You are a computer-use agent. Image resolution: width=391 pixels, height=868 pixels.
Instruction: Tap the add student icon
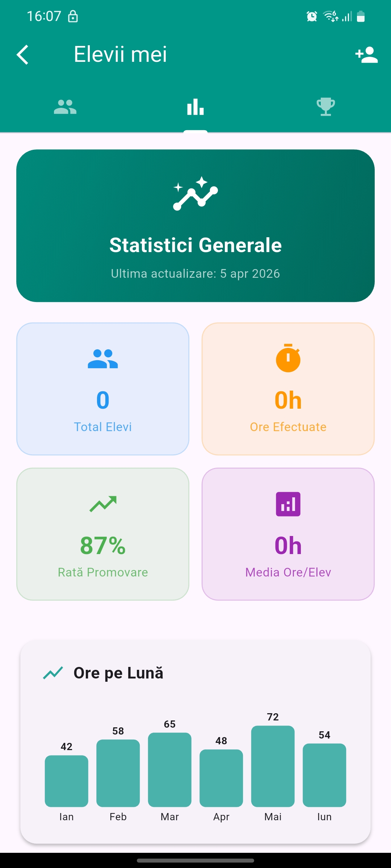(x=366, y=55)
